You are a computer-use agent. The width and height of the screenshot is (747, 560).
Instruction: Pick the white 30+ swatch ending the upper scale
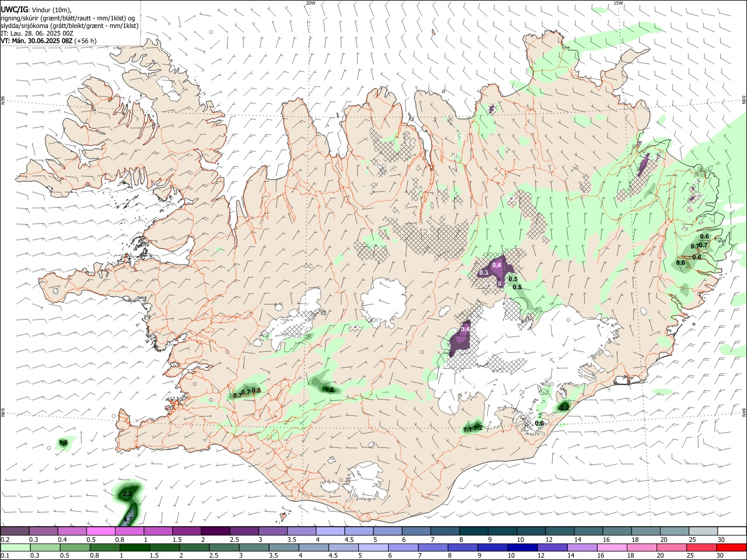[x=732, y=531]
